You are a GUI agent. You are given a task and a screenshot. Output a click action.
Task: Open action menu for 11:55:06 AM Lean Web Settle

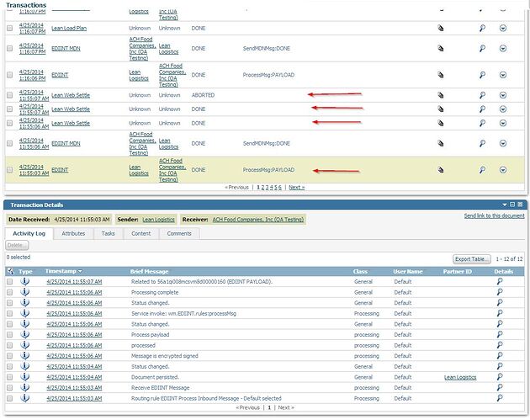[503, 123]
